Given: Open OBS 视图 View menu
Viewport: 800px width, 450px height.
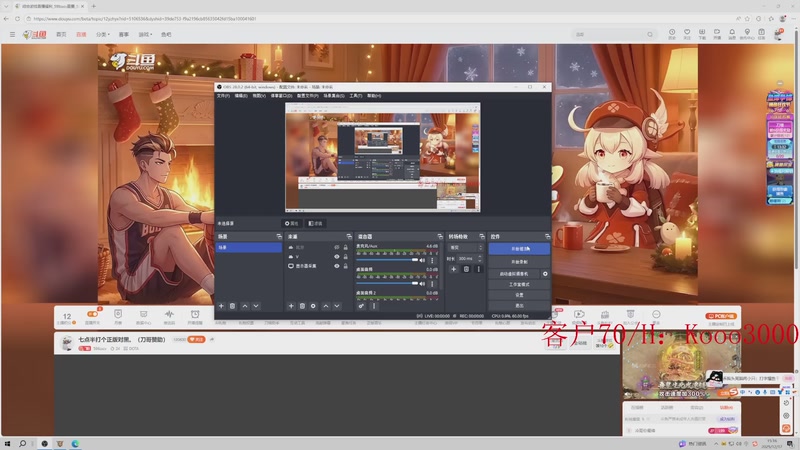Looking at the screenshot, I should click(x=259, y=96).
